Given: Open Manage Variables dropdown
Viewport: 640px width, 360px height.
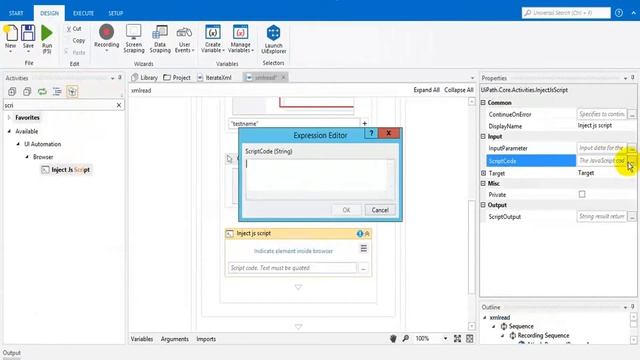Looking at the screenshot, I should point(240,38).
